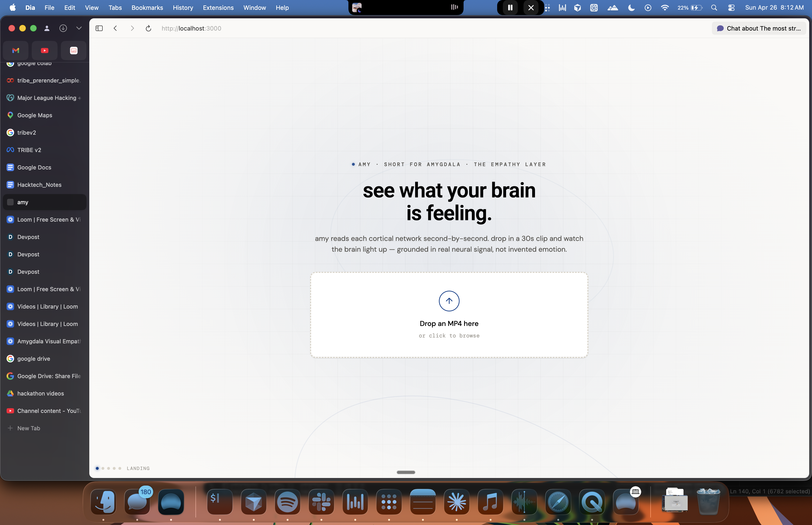The height and width of the screenshot is (525, 812).
Task: Toggle the sidebar panel icon
Action: coord(99,28)
